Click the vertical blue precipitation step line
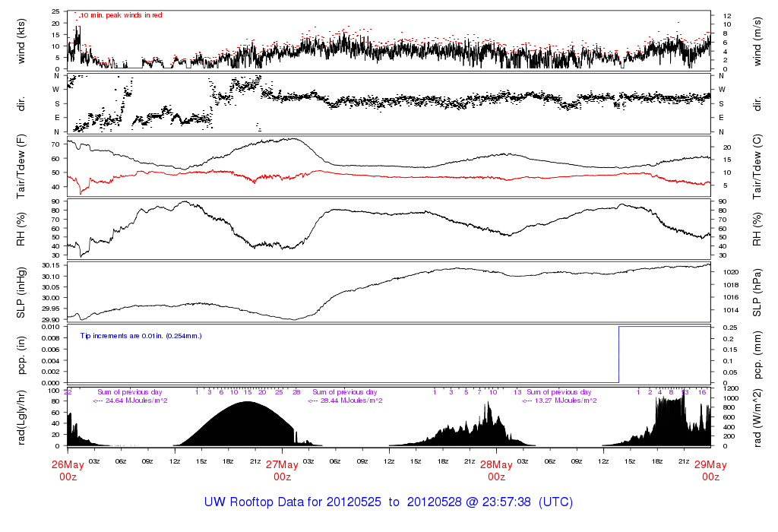This screenshot has height=532, width=778. coord(618,354)
